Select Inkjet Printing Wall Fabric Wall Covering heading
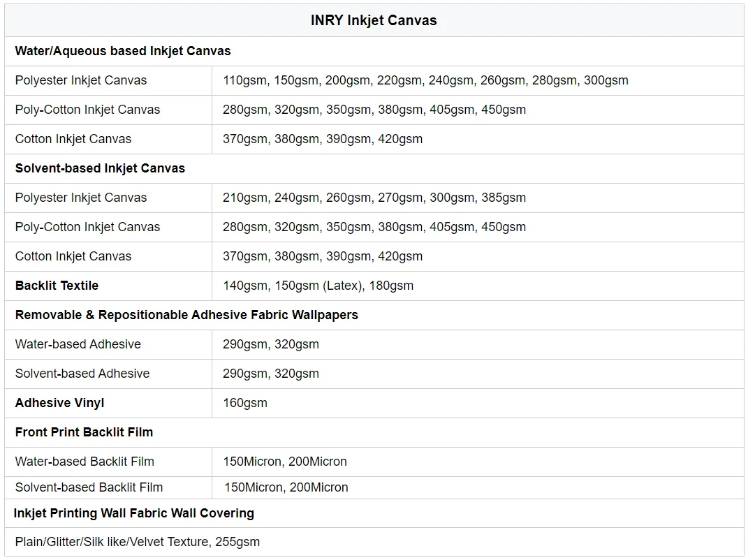 tap(134, 513)
